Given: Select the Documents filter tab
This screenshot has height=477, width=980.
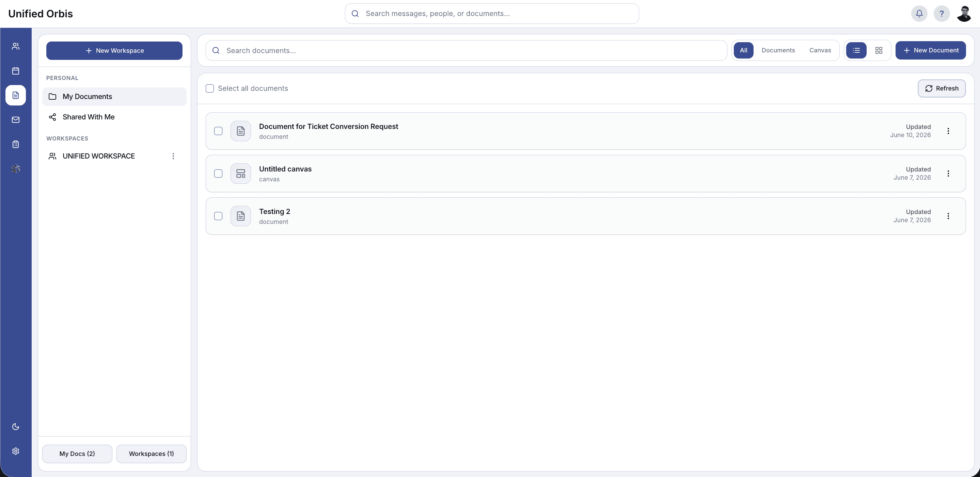Looking at the screenshot, I should pos(778,50).
